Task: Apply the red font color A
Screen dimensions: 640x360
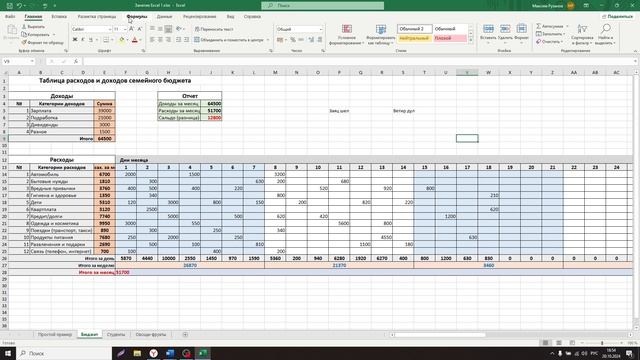Action: [x=135, y=40]
